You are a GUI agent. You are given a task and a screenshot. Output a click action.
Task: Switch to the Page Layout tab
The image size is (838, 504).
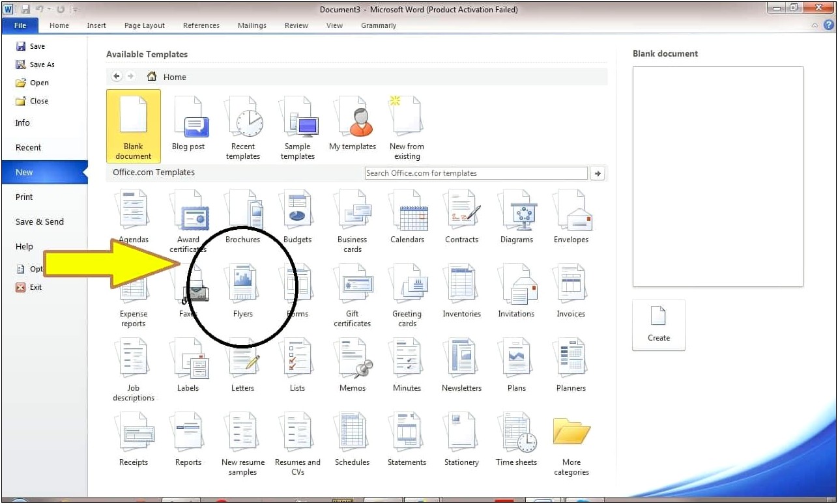pyautogui.click(x=144, y=25)
